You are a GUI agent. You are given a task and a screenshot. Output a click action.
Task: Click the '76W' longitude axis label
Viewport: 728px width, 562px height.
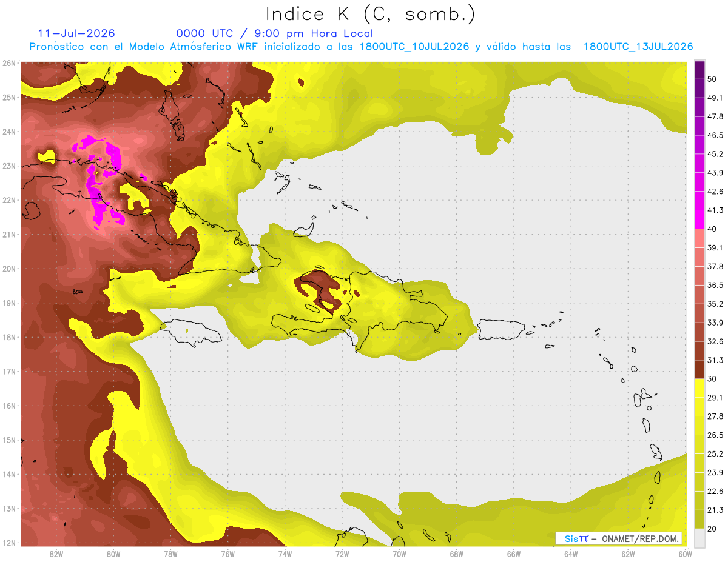(x=227, y=554)
